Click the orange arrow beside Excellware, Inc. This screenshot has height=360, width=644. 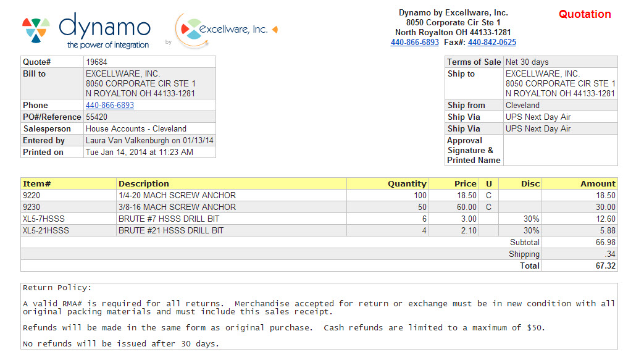pos(275,29)
